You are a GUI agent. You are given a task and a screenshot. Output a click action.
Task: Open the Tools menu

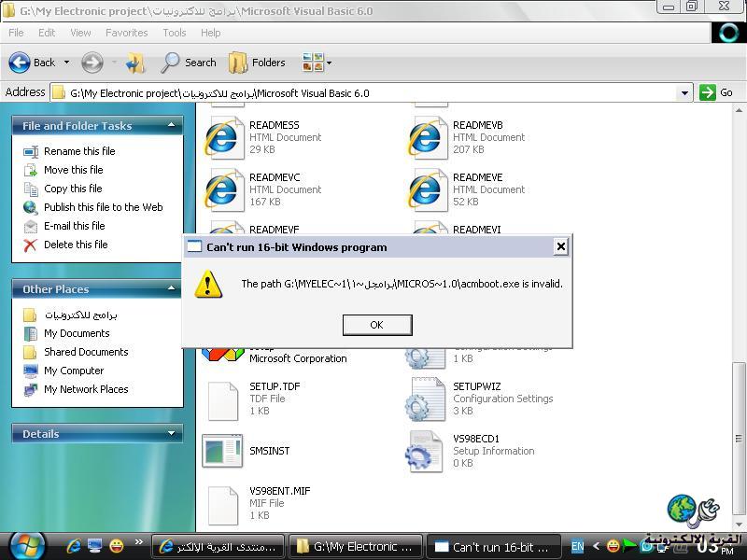click(175, 33)
